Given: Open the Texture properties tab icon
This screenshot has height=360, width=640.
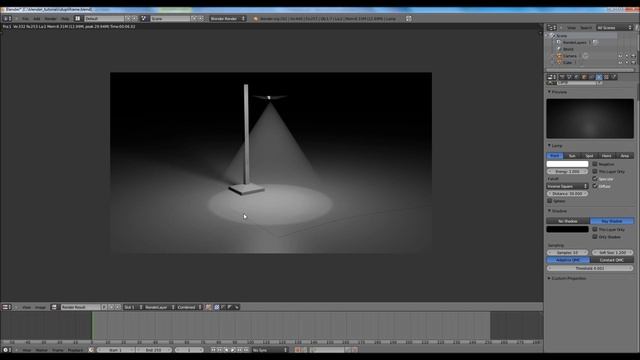Looking at the screenshot, I should 606,77.
